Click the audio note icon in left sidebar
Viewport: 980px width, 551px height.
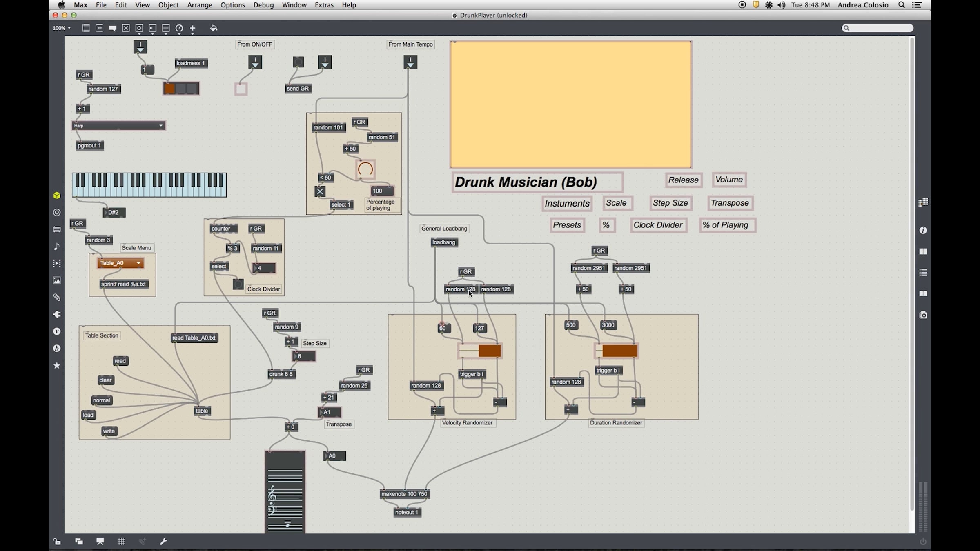coord(57,247)
